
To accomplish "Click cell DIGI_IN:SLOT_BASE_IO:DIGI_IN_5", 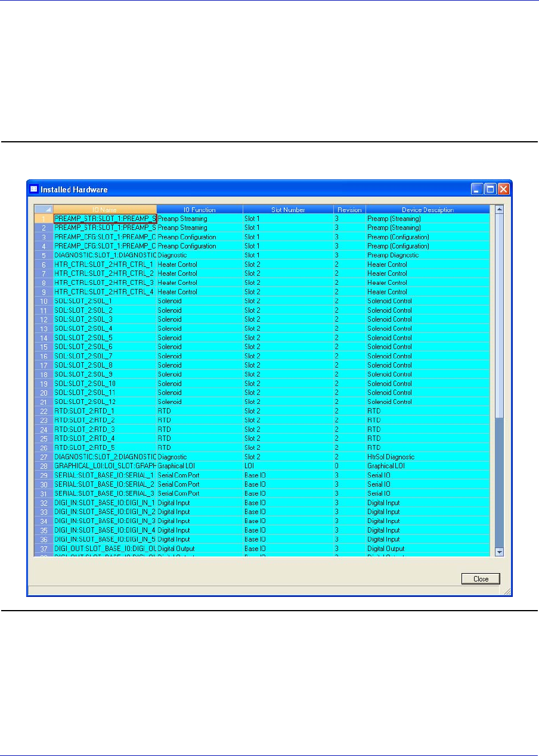I will [x=105, y=540].
